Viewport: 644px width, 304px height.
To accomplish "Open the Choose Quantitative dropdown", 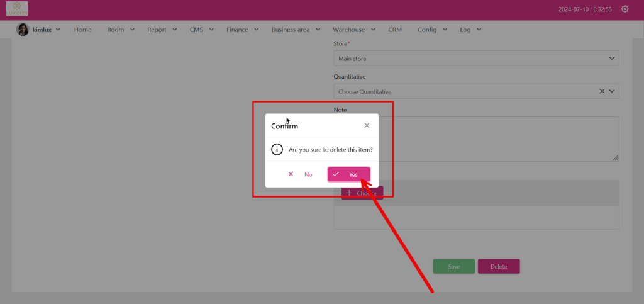I will (465, 92).
